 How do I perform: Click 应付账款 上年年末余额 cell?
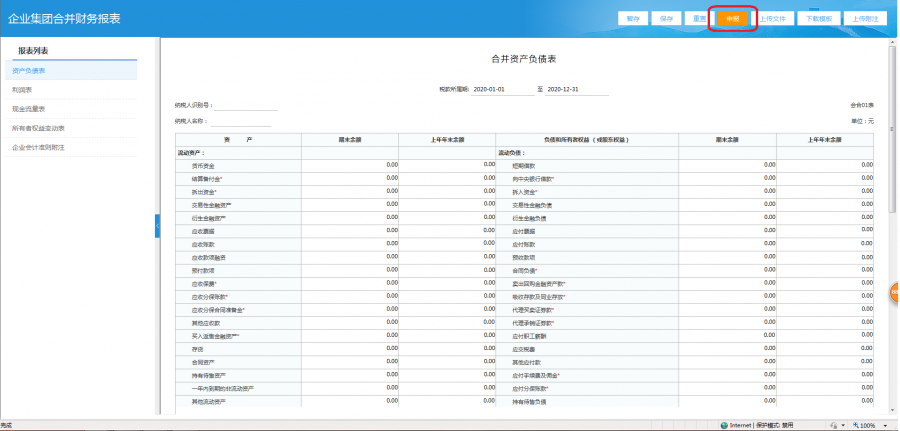click(825, 244)
